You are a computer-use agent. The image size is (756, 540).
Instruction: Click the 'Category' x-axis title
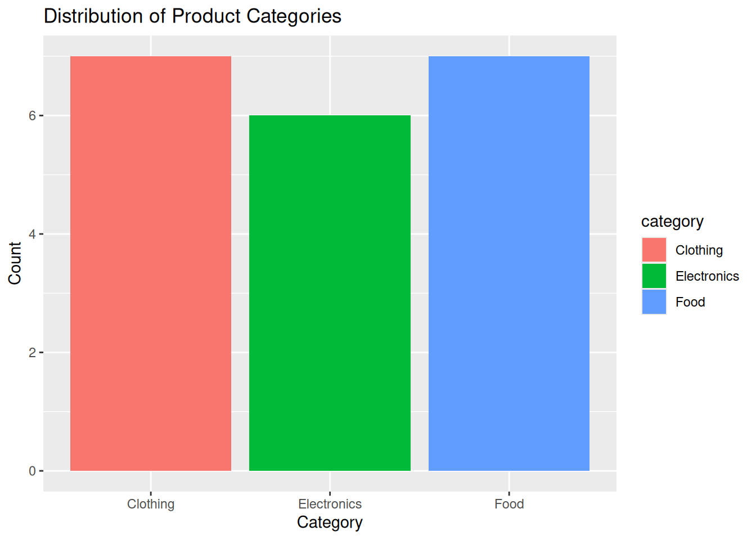tap(330, 523)
